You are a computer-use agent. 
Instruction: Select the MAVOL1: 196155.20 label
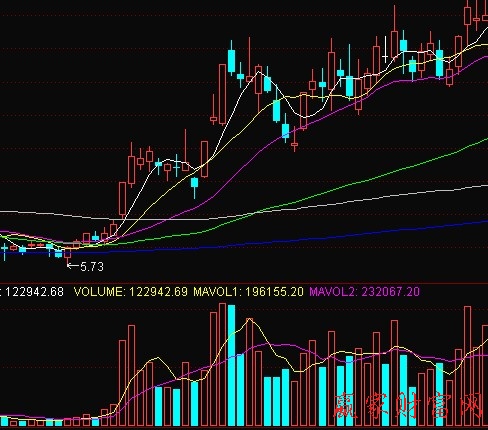click(248, 292)
